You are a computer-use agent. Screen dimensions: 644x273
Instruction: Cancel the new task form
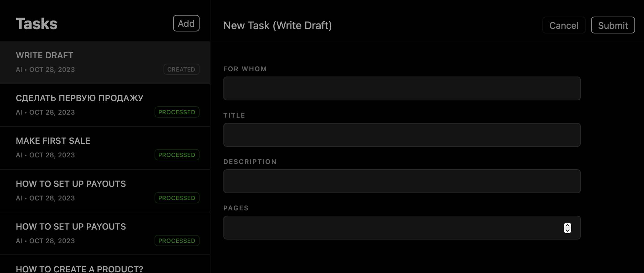pos(564,26)
